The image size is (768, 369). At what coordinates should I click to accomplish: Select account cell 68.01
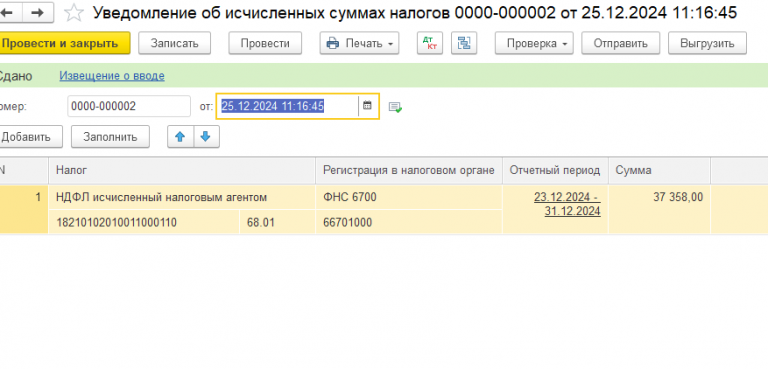tap(278, 222)
